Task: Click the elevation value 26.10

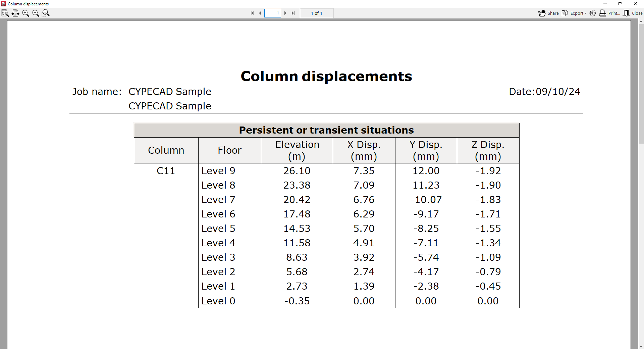Action: (297, 171)
